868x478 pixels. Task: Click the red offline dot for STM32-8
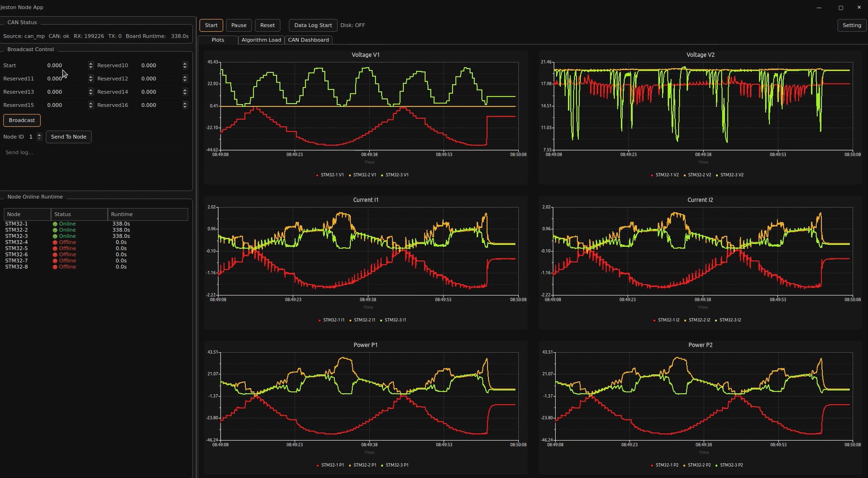click(x=55, y=267)
